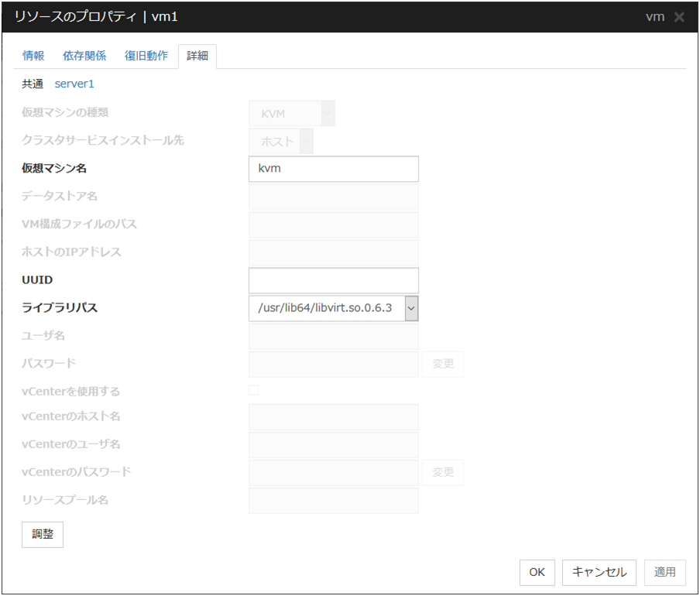Expand the 仮想マシンの種類 KVM dropdown
Image resolution: width=700 pixels, height=596 pixels.
coord(292,114)
